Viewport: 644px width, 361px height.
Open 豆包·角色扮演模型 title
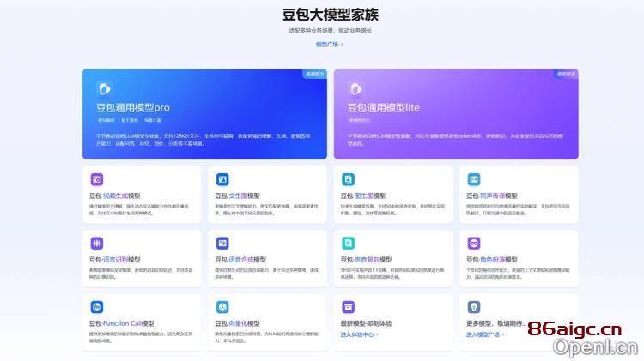(492, 260)
